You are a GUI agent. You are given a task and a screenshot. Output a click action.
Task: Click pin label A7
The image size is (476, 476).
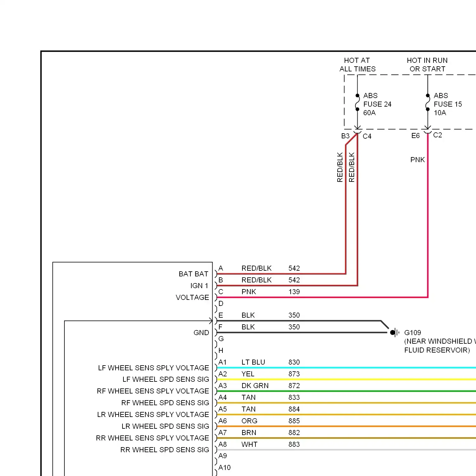tap(222, 433)
